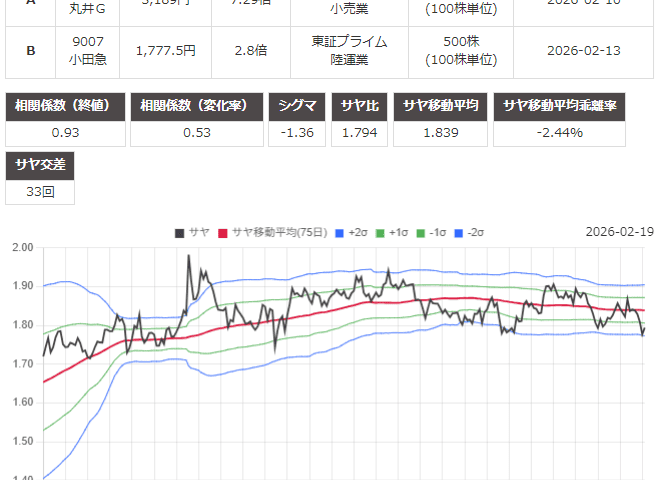
Task: Toggle the サヤ移動平均(75日) legend entry
Action: (273, 232)
